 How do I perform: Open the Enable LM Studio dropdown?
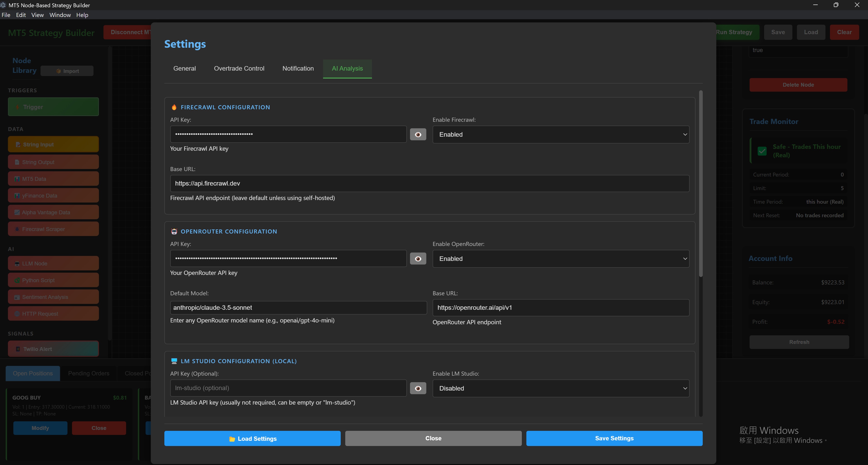(x=561, y=388)
